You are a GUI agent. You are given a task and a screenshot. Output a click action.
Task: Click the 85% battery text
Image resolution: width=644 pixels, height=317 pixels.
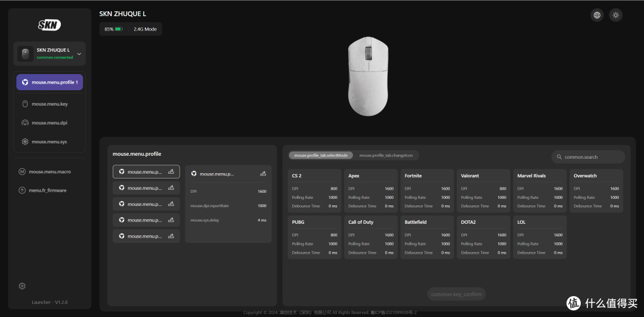(109, 29)
